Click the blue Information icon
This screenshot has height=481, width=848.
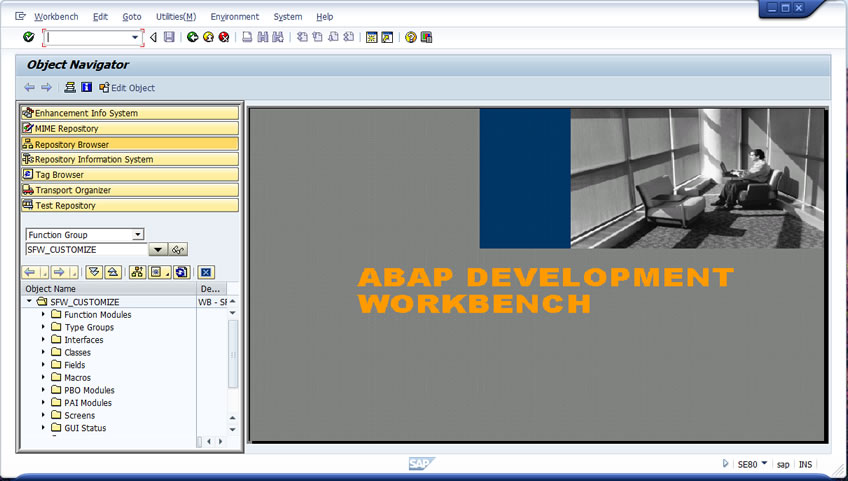tap(87, 87)
